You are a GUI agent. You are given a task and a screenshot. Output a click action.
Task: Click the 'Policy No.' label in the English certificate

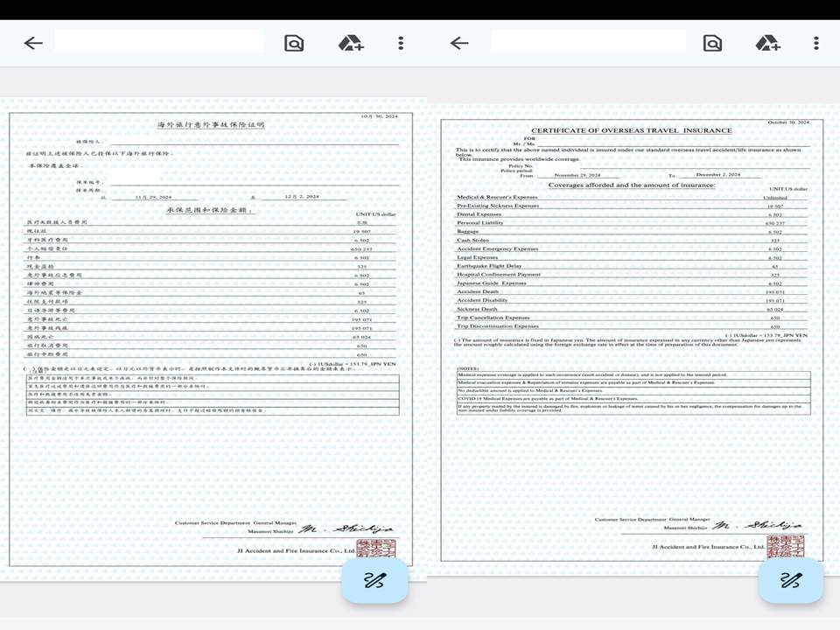click(521, 166)
